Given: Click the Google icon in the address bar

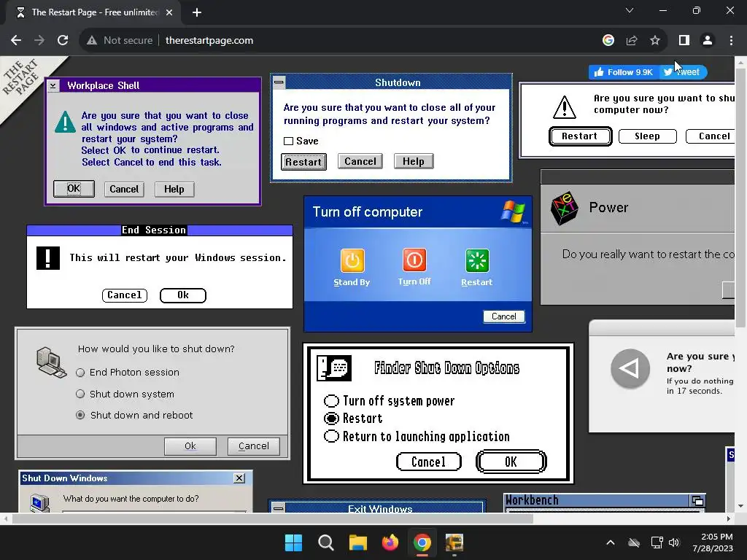Looking at the screenshot, I should coord(608,41).
